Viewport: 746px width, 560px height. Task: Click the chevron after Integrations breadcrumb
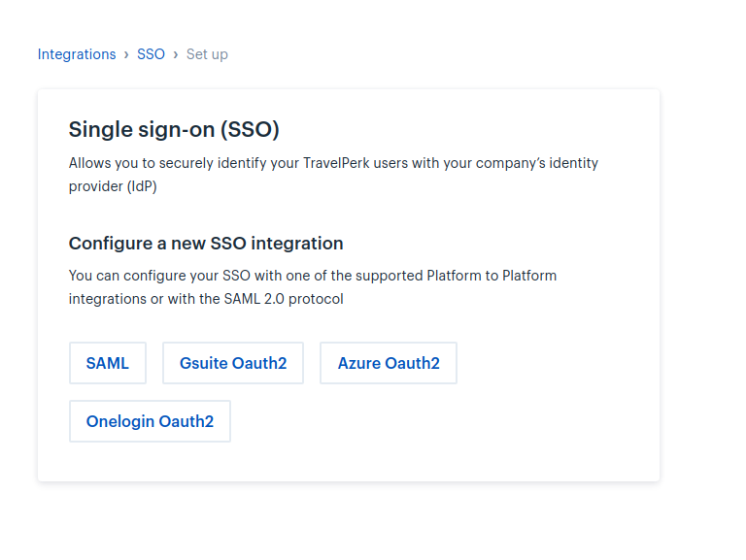tap(126, 54)
